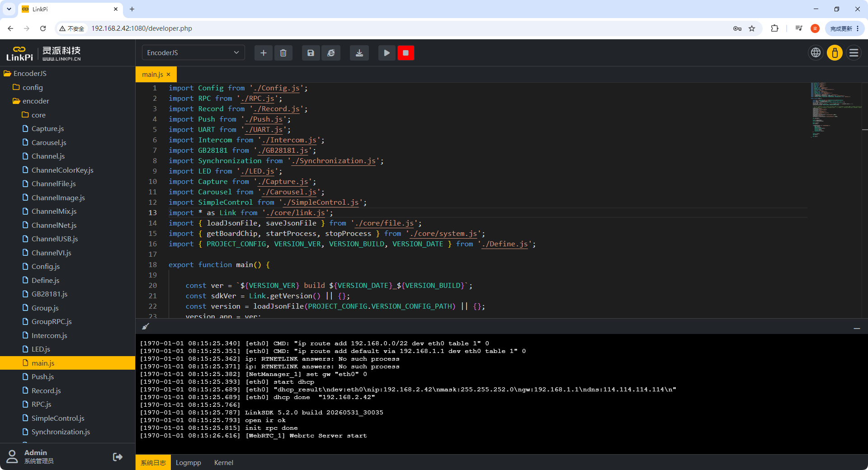This screenshot has height=470, width=868.
Task: Collapse the encoder folder in the tree
Action: pyautogui.click(x=36, y=101)
